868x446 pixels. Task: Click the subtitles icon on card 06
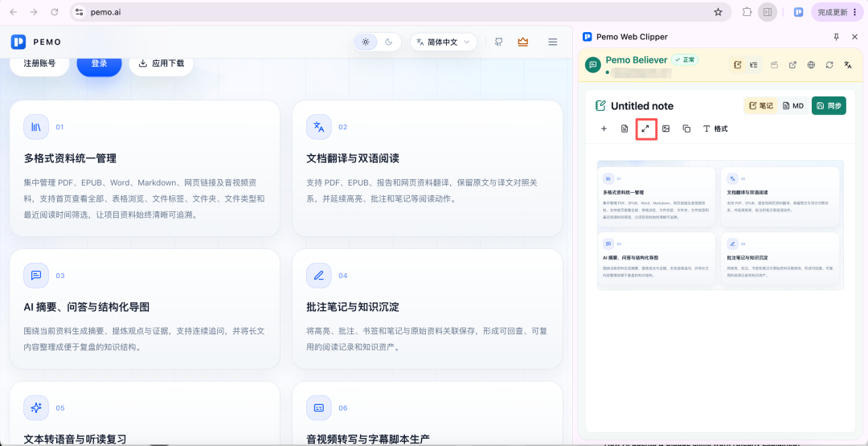coord(319,407)
